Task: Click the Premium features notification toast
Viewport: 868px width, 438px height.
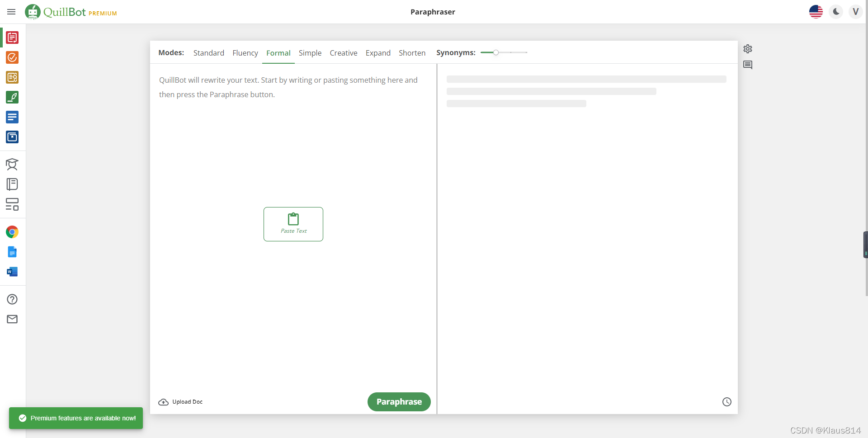Action: tap(76, 418)
